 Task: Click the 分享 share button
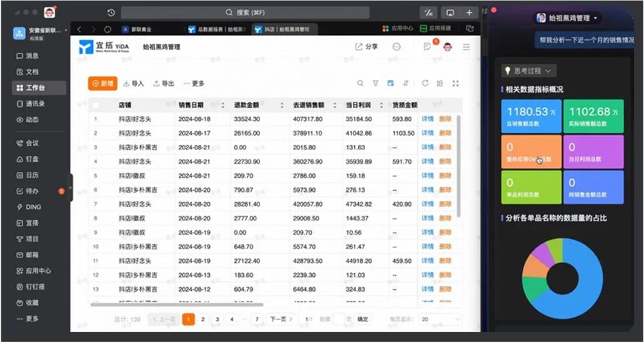coord(366,47)
